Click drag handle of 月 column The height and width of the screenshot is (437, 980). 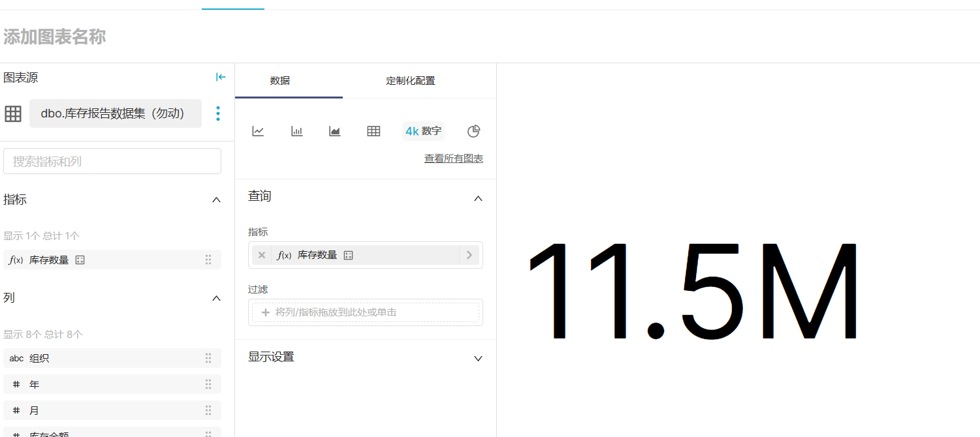click(208, 410)
